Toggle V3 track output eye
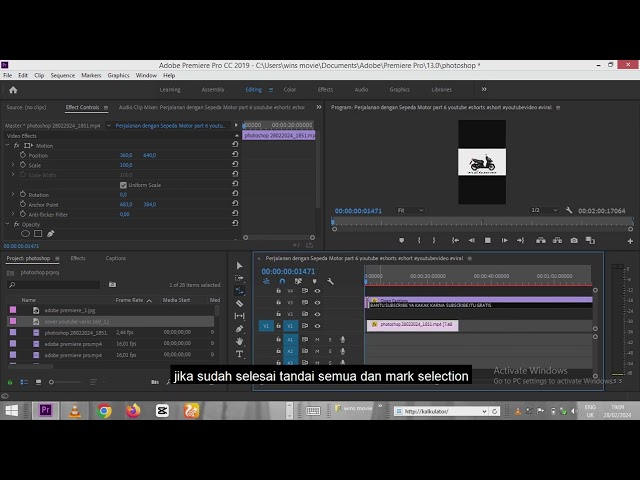 click(x=317, y=302)
